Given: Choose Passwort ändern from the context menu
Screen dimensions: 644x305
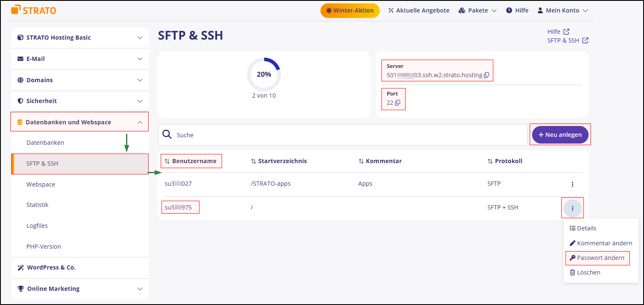Looking at the screenshot, I should (x=597, y=258).
